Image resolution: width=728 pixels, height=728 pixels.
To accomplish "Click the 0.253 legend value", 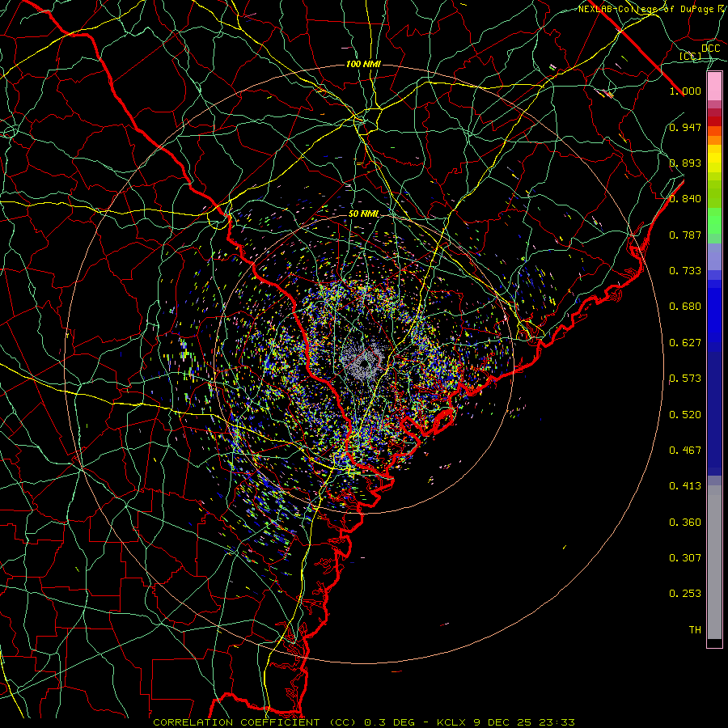I will click(x=685, y=594).
